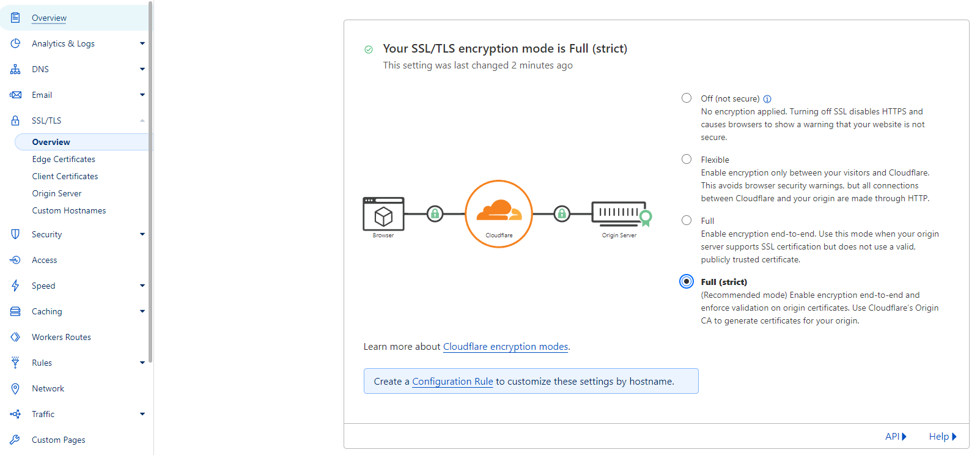Click the Caching icon in sidebar
Image resolution: width=980 pixels, height=455 pixels.
pyautogui.click(x=15, y=311)
